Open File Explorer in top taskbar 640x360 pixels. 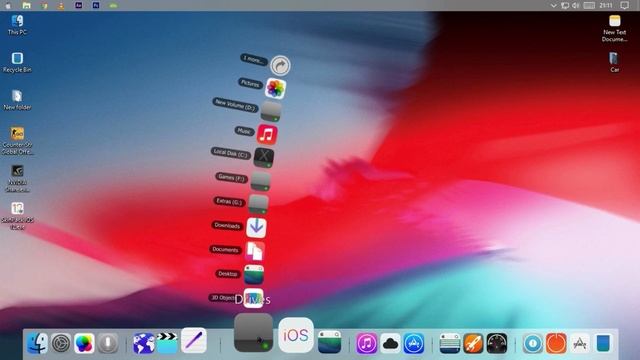pyautogui.click(x=27, y=5)
